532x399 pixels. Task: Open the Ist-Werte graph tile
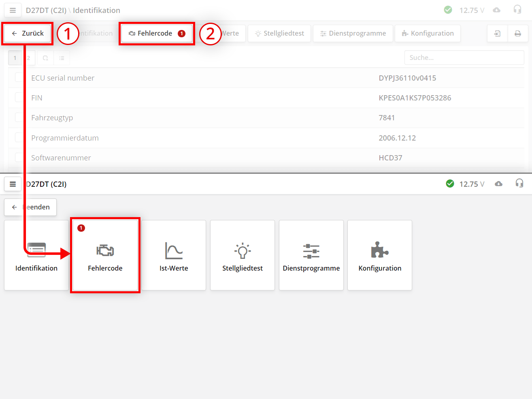coord(174,255)
